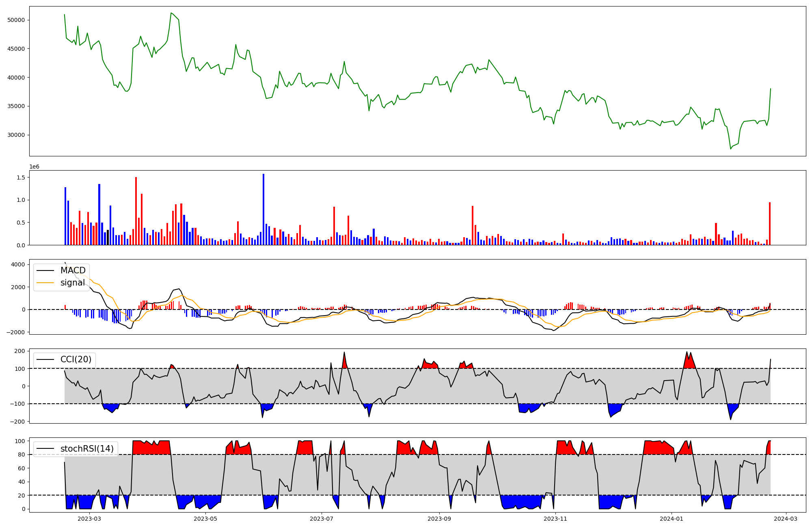
Task: Click the 50000 price axis label
Action: (x=16, y=20)
